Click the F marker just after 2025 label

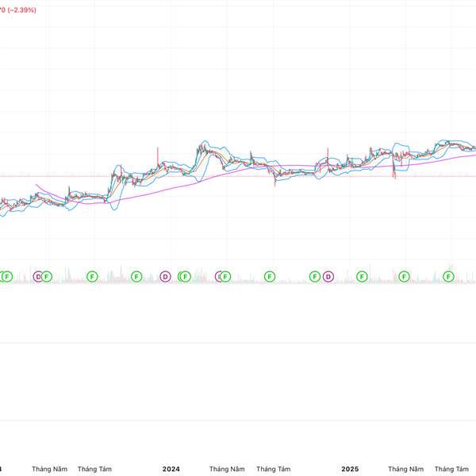click(x=363, y=276)
